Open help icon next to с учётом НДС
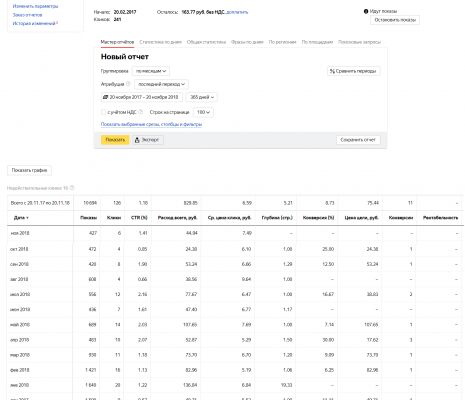Screen dimensions: 465x400 tap(141, 112)
